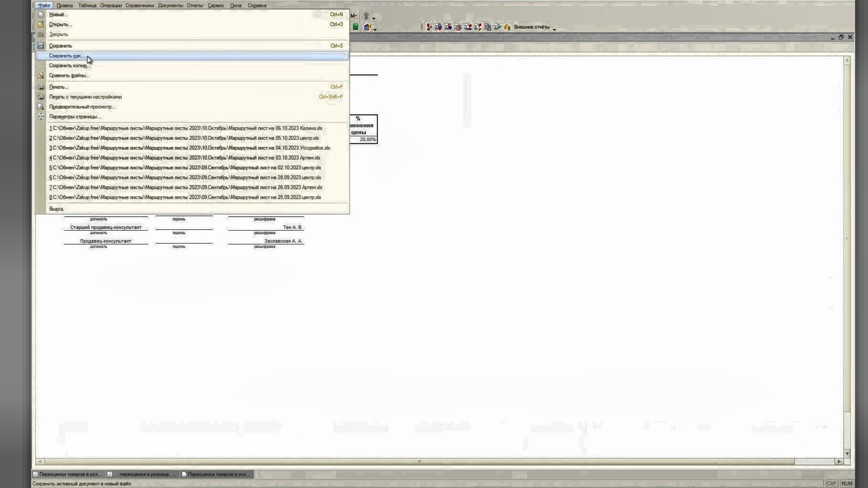
Task: Open the Окна menu
Action: (236, 5)
